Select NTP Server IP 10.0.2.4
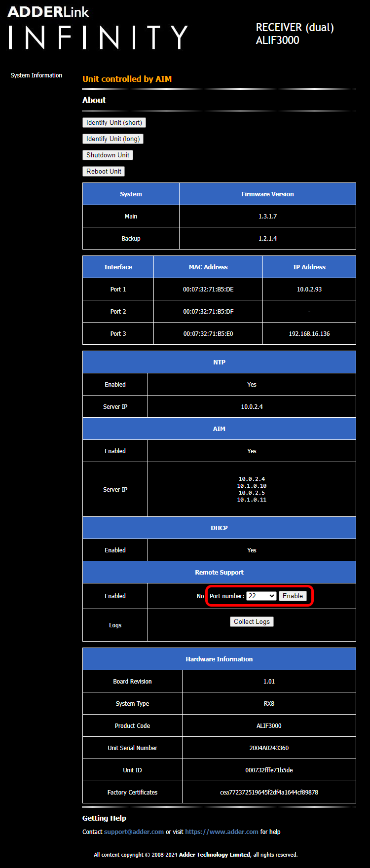This screenshot has height=868, width=370. pos(252,406)
